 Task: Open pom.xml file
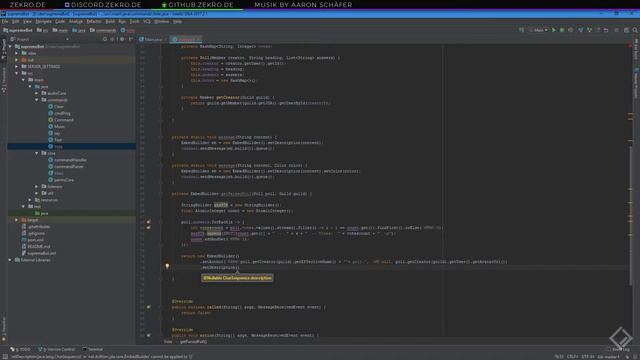(32, 240)
